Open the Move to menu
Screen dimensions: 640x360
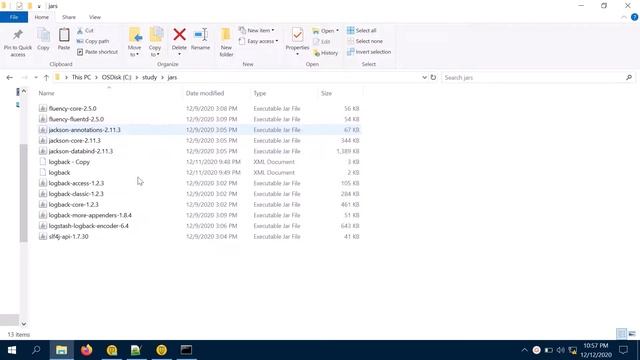tap(135, 42)
